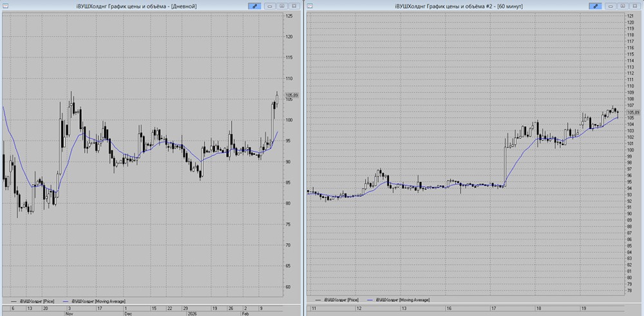The width and height of the screenshot is (644, 316).
Task: Minimize the 60 минут chart window
Action: [x=611, y=6]
